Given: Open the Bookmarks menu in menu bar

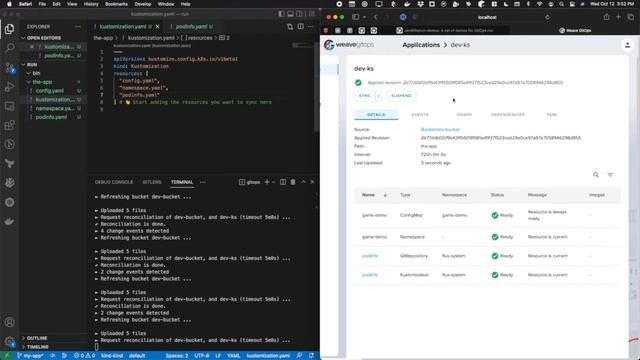Looking at the screenshot, I should pos(116,4).
